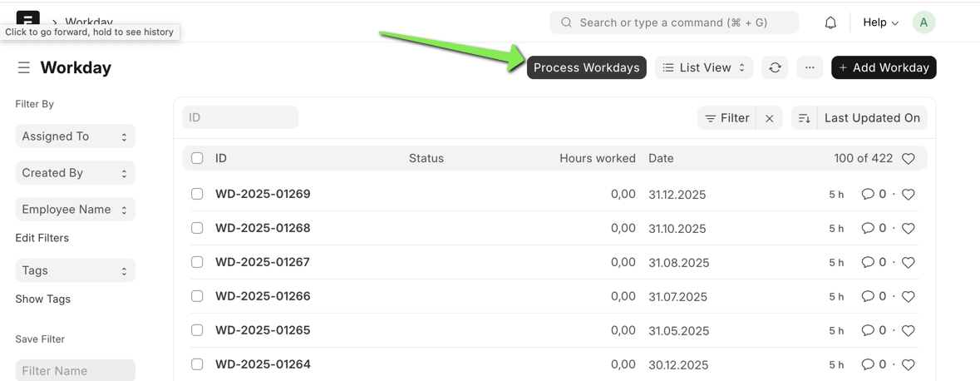The width and height of the screenshot is (980, 381).
Task: Open record WD-2025-01264
Action: point(263,364)
